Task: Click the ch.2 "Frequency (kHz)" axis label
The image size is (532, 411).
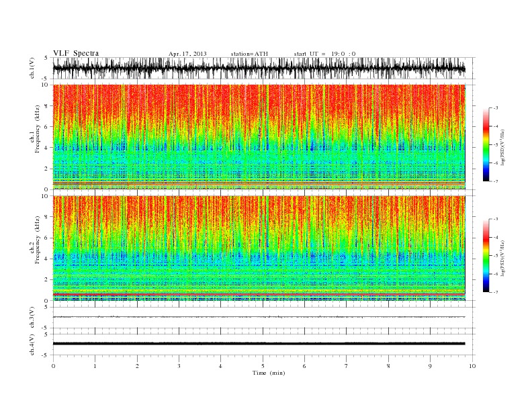Action: pos(37,240)
